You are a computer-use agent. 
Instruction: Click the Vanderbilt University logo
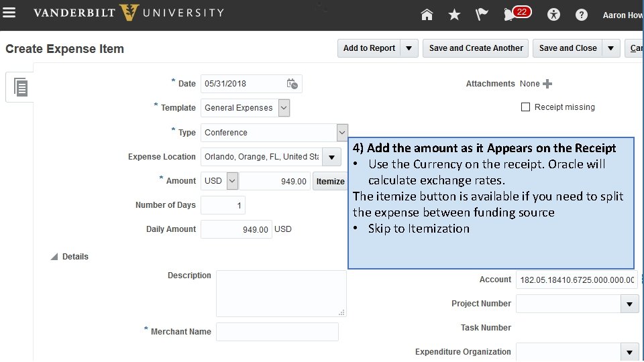[x=129, y=12]
